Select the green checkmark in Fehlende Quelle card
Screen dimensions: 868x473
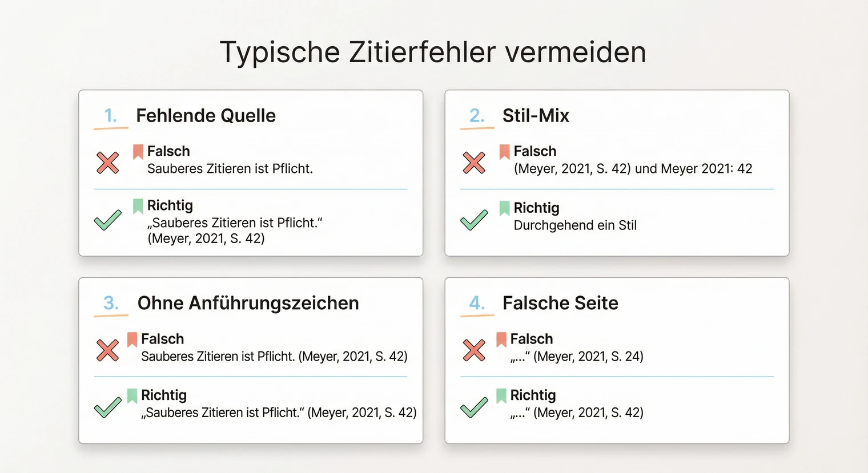(x=107, y=221)
